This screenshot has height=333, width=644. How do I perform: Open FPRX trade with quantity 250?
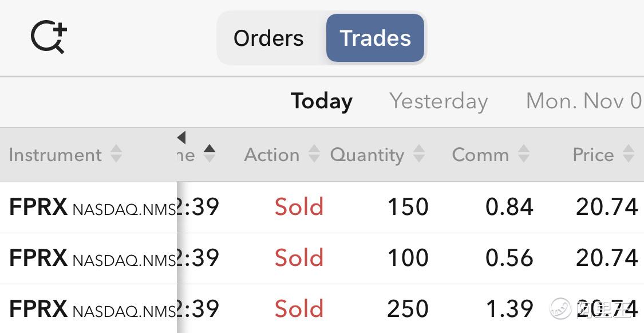pyautogui.click(x=322, y=309)
